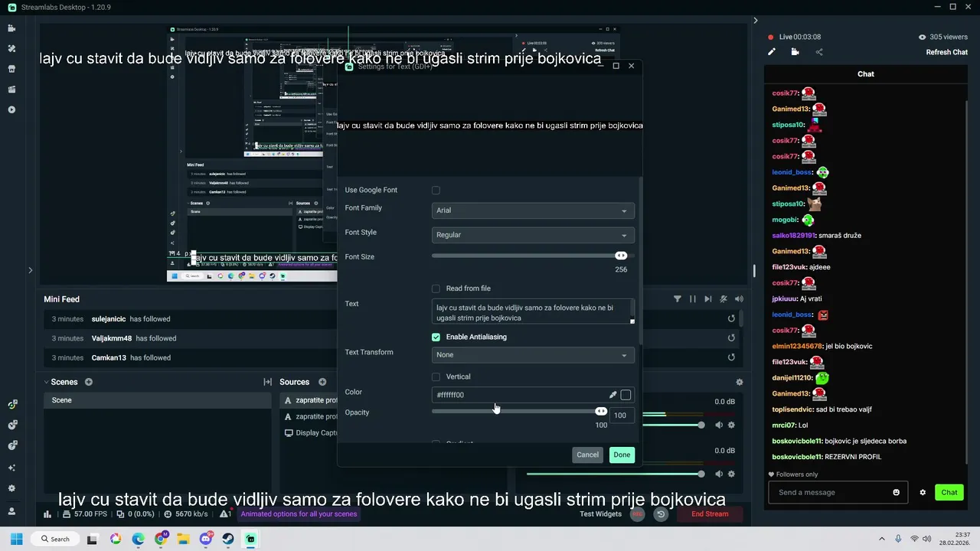Image resolution: width=980 pixels, height=551 pixels.
Task: Add a new source with plus icon
Action: click(322, 382)
